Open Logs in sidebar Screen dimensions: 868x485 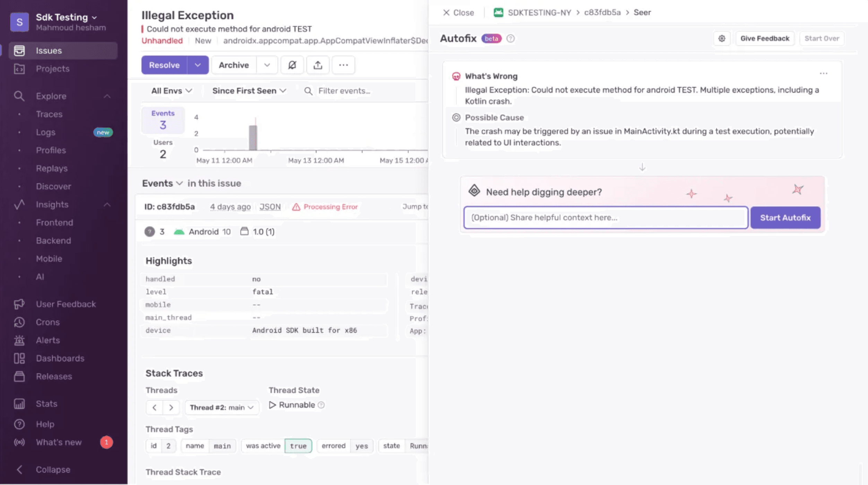click(45, 132)
